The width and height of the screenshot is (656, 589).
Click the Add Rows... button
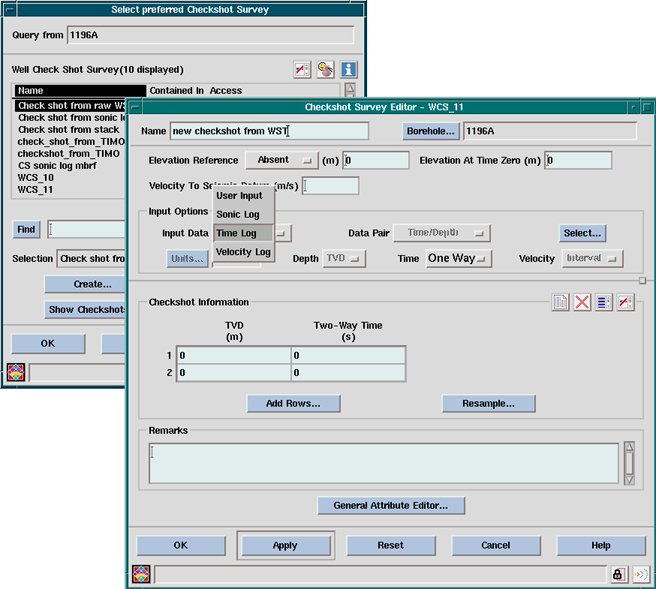point(293,403)
